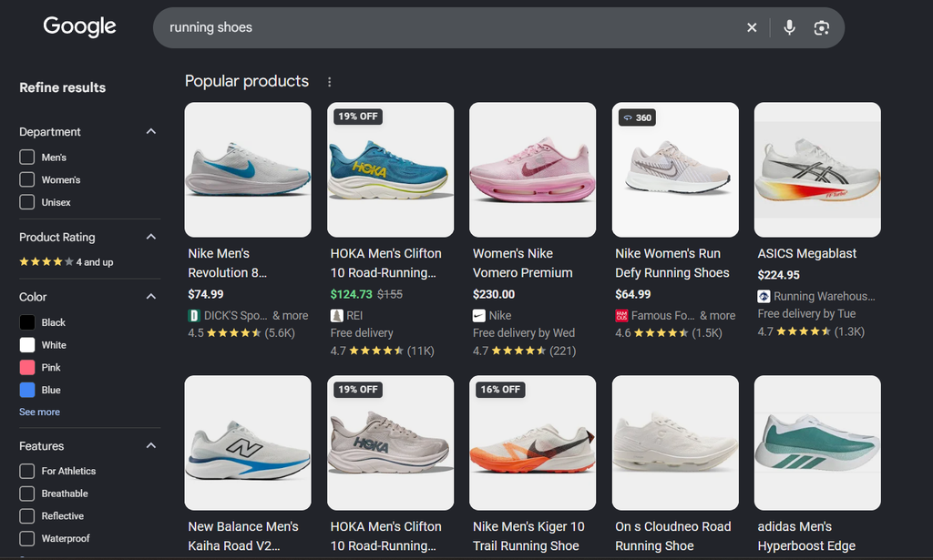Click the ASICS Megablast shoe image
Viewport: 933px width, 560px height.
click(817, 169)
